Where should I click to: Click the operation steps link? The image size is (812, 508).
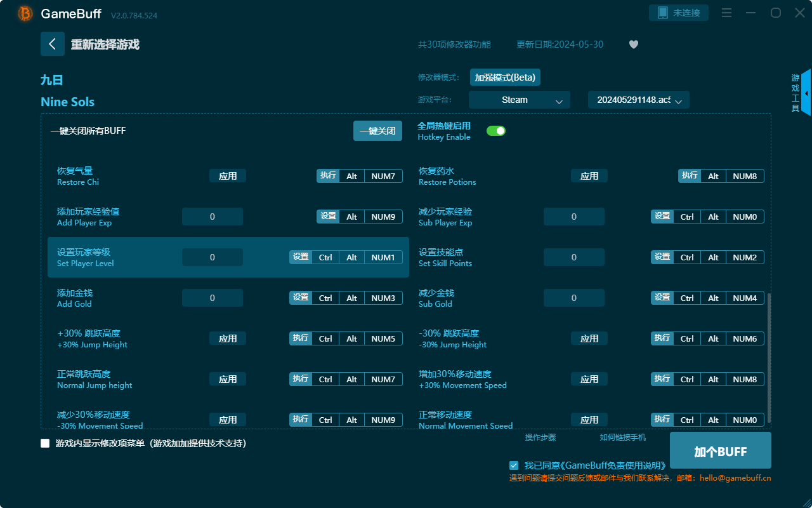pos(540,438)
